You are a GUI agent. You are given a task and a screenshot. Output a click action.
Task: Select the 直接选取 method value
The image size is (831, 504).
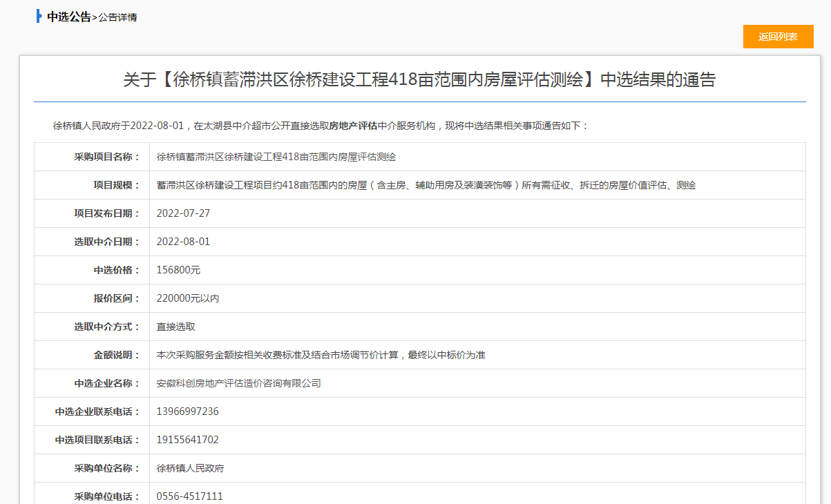tap(175, 326)
